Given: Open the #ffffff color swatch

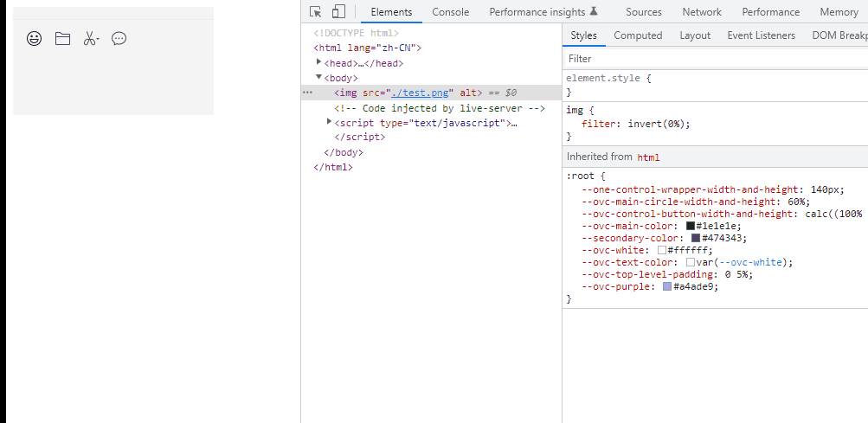Looking at the screenshot, I should click(x=661, y=250).
